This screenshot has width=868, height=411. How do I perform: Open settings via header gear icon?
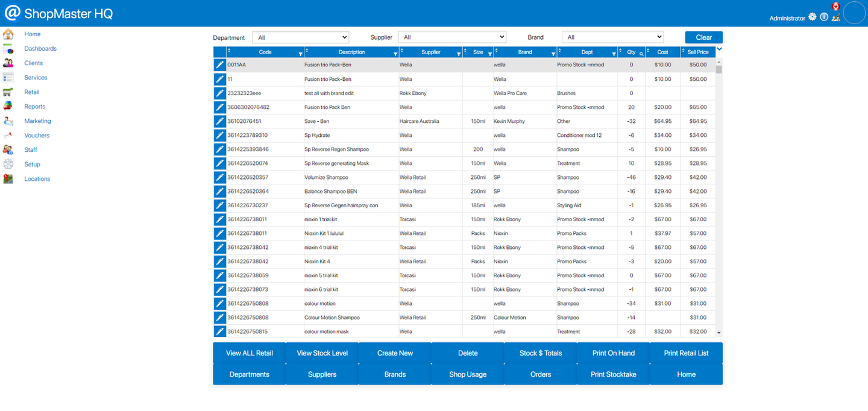click(x=812, y=17)
